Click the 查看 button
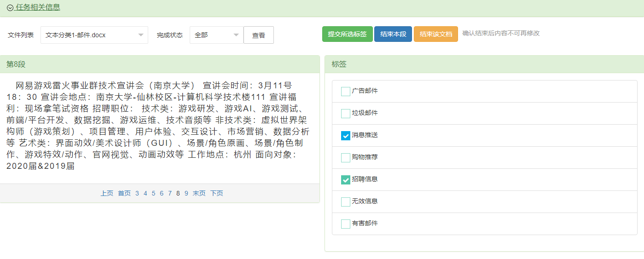644x259 pixels. click(x=258, y=35)
